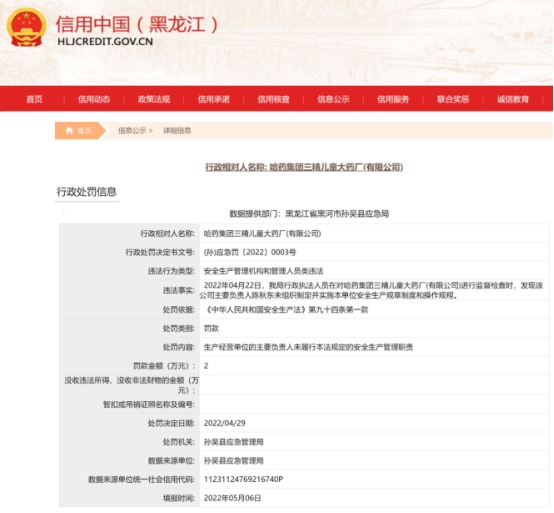Click the 行政处罚决定书文号 label
Screen dimensions: 554x513
[x=160, y=252]
